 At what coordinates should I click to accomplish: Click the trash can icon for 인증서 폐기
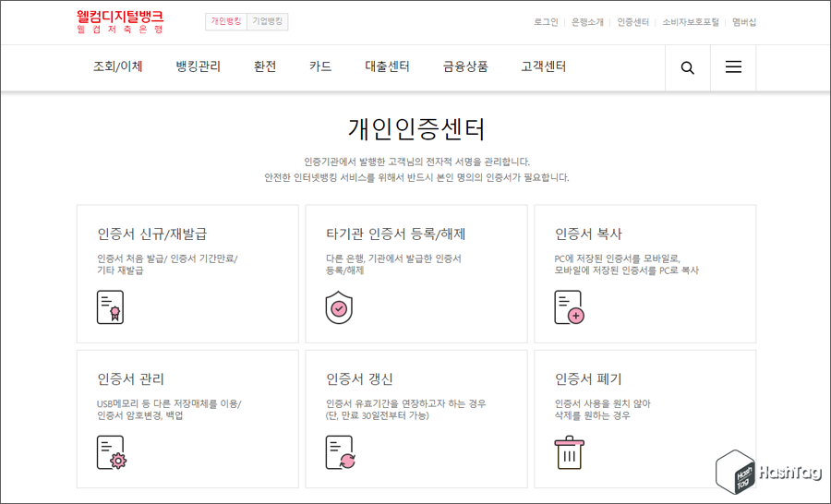pyautogui.click(x=569, y=452)
